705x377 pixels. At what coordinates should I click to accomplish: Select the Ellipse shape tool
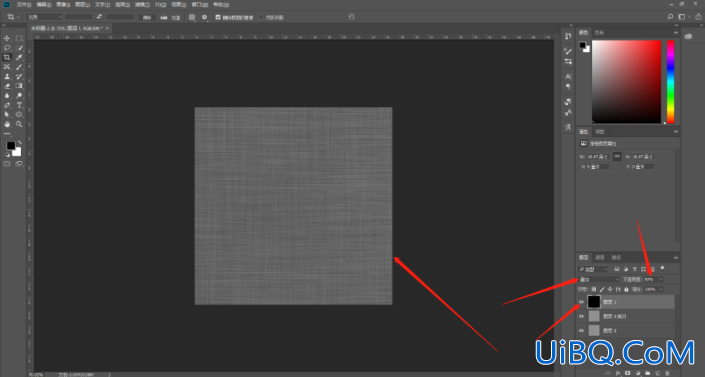(x=19, y=114)
